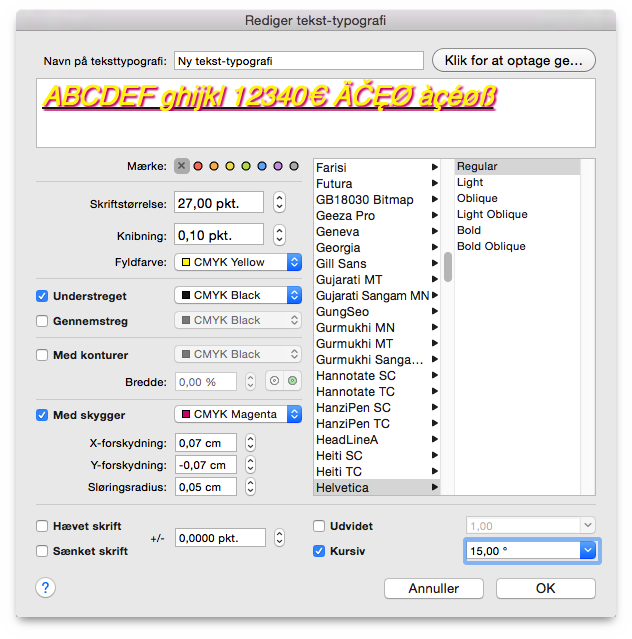Choose the purple tag dot
Image resolution: width=632 pixels, height=639 pixels.
278,166
